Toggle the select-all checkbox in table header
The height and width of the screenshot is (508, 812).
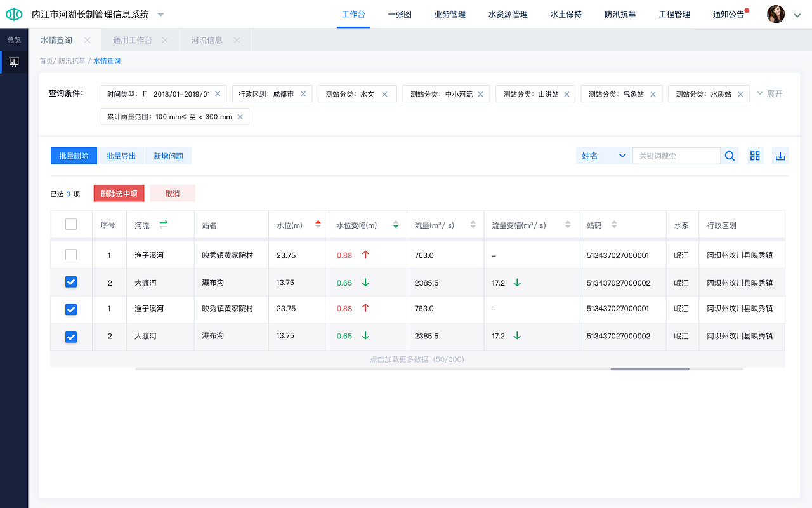tap(70, 224)
